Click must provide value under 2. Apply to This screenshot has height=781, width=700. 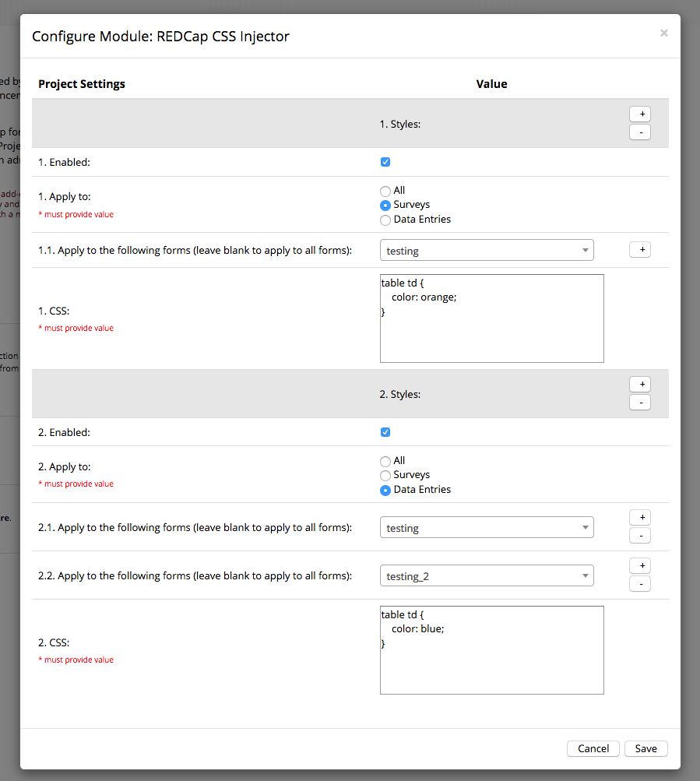point(76,484)
